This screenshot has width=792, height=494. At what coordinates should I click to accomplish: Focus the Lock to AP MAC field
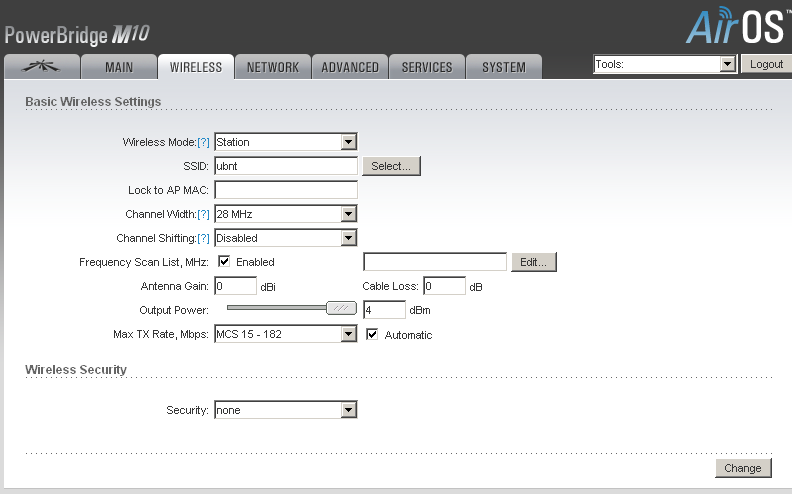click(x=286, y=190)
